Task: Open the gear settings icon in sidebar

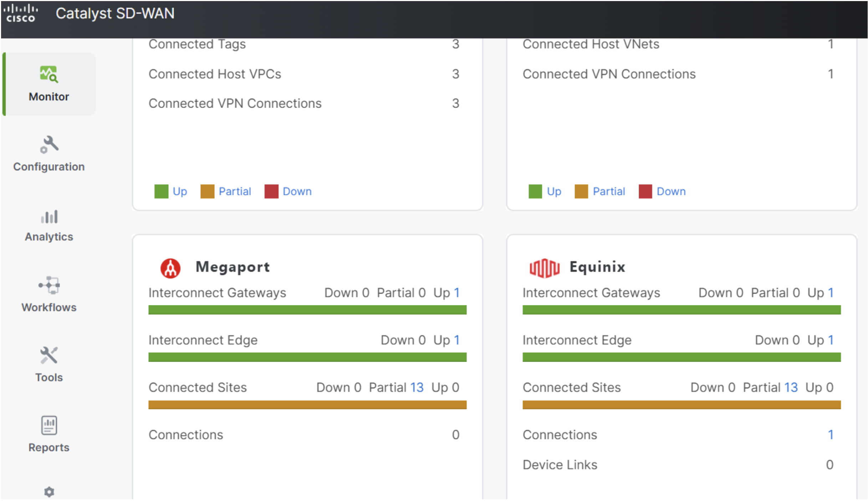Action: (49, 492)
